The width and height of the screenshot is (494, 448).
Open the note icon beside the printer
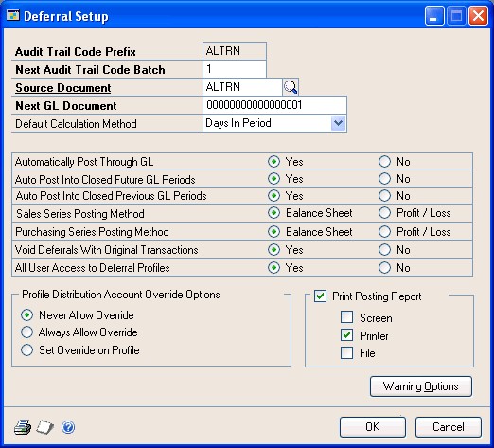pyautogui.click(x=44, y=427)
